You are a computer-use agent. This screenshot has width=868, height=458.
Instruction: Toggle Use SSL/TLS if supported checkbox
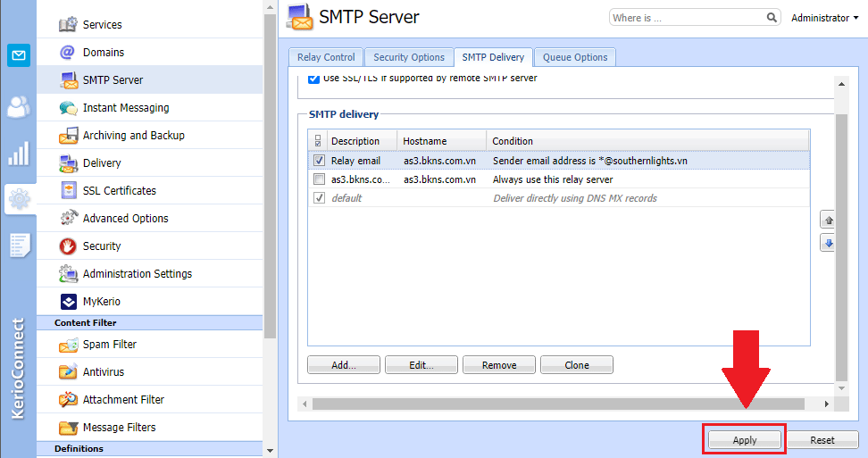(313, 79)
